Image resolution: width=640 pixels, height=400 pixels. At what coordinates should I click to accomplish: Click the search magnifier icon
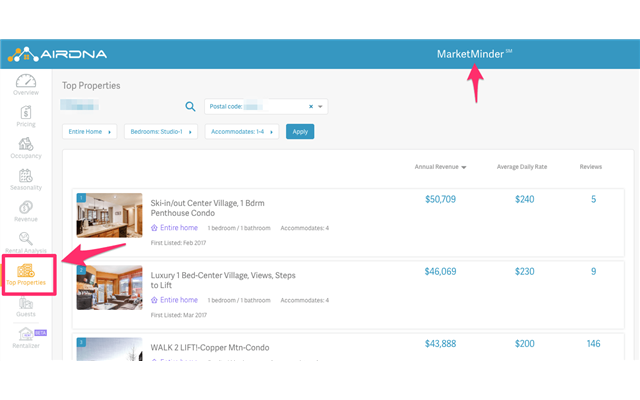pos(190,107)
